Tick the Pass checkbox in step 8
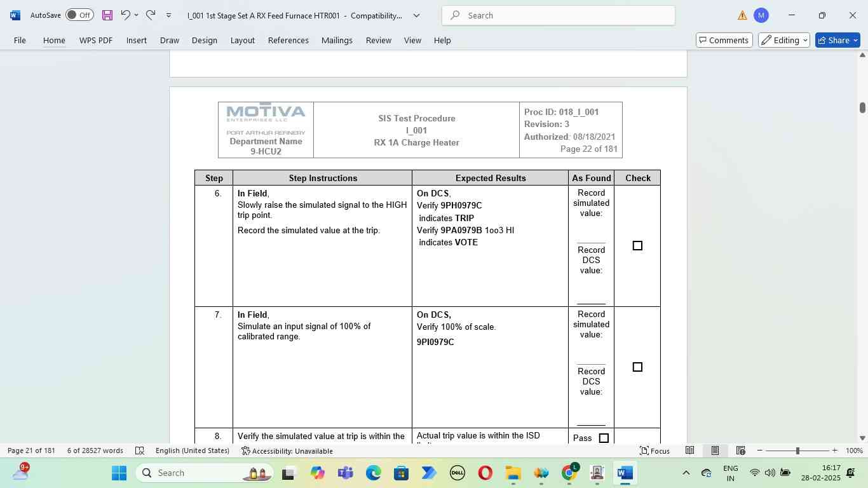Screen dimensions: 868x488 [604, 438]
